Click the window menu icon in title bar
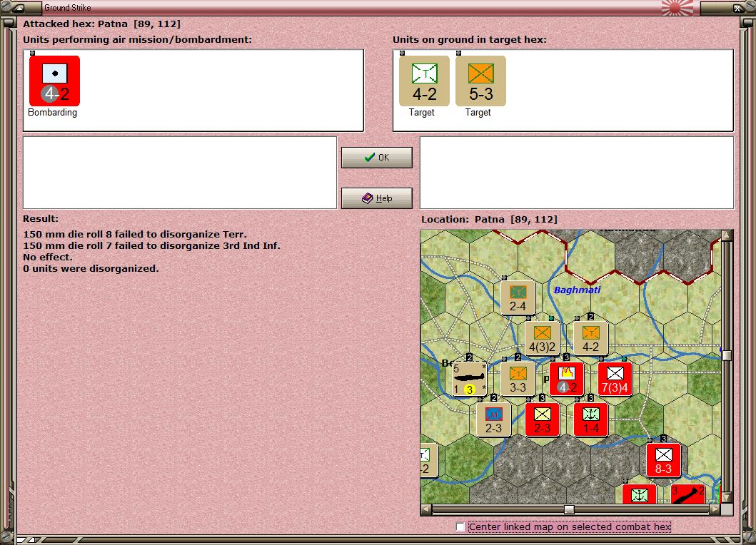Image resolution: width=756 pixels, height=545 pixels. [x=19, y=8]
